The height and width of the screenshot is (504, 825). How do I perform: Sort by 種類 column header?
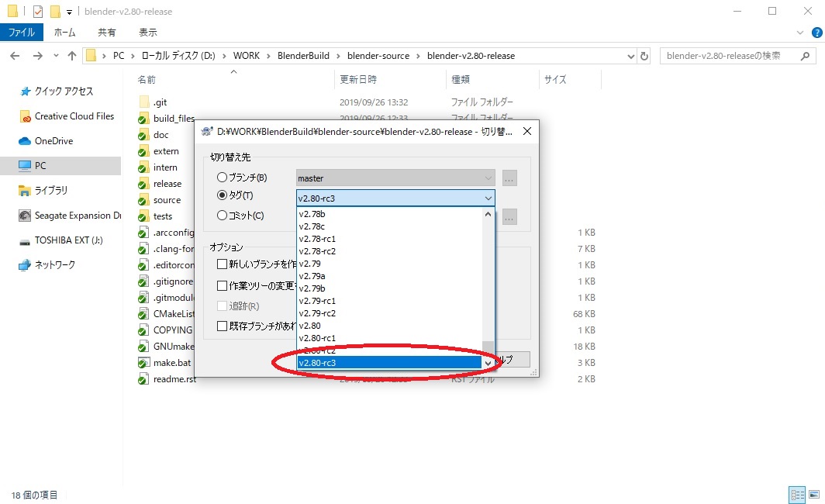tap(461, 79)
